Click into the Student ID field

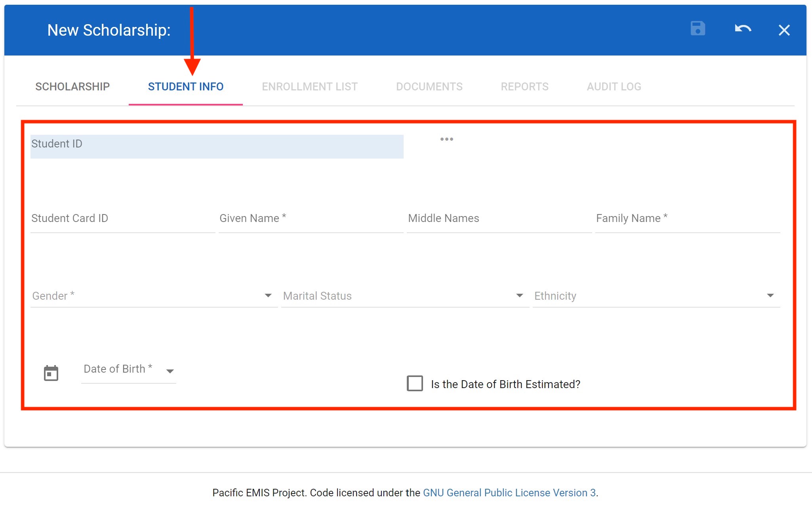pos(217,147)
